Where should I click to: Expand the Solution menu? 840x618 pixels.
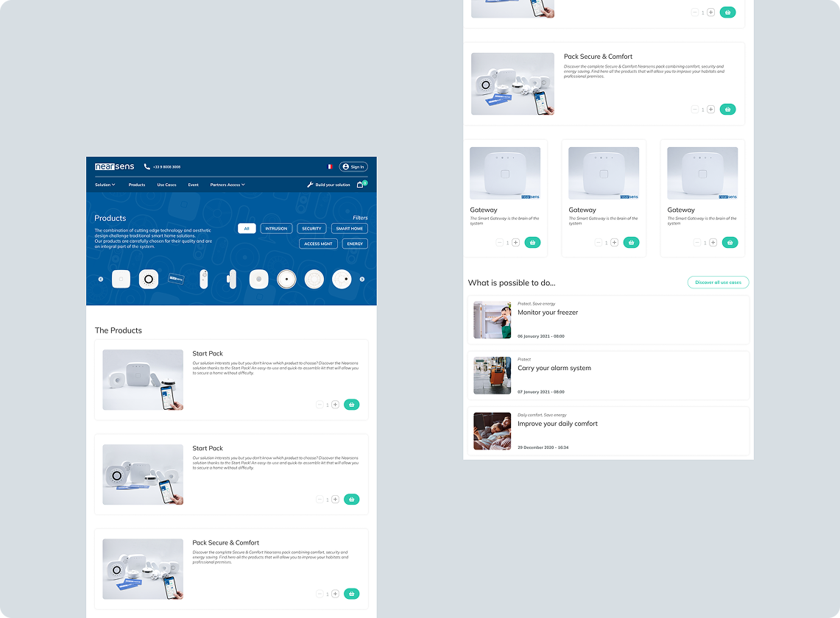tap(105, 185)
